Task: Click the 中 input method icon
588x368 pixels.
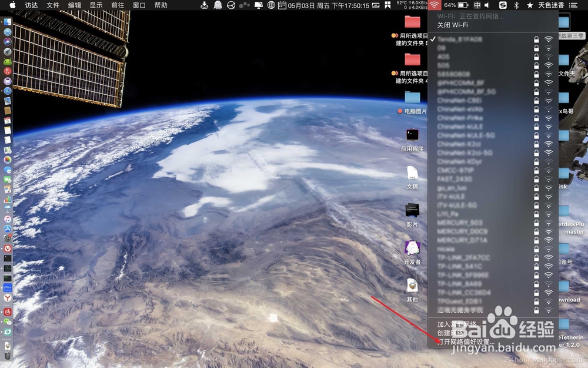Action: 477,5
